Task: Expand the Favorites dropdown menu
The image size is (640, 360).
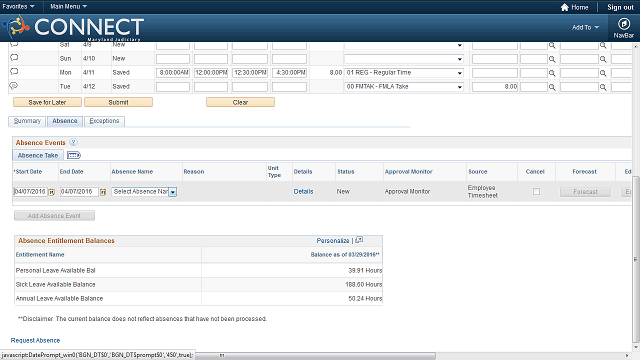Action: [x=18, y=7]
